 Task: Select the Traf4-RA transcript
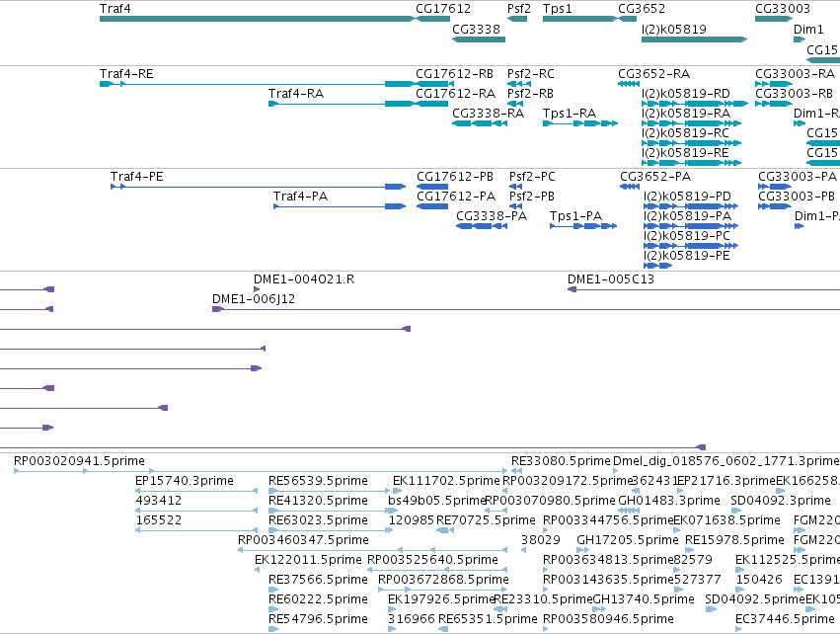pyautogui.click(x=342, y=104)
